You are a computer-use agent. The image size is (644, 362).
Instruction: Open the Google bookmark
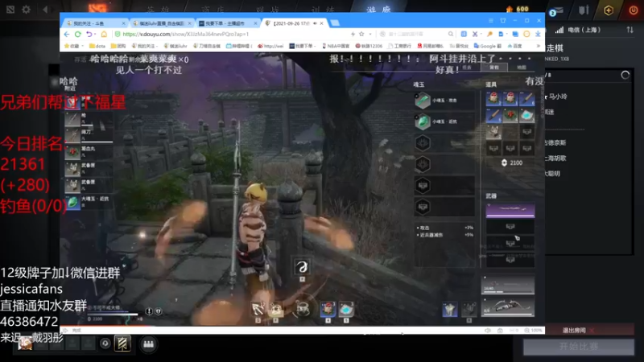pos(488,46)
